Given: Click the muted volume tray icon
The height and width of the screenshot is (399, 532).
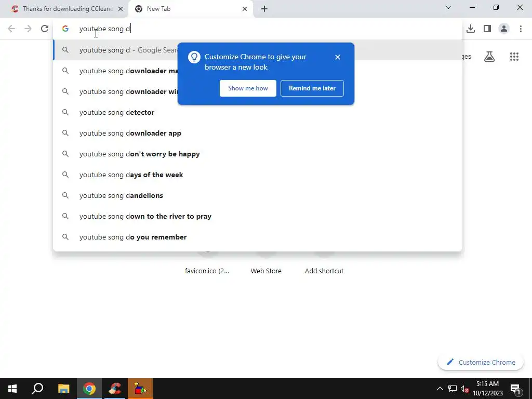Looking at the screenshot, I should pyautogui.click(x=464, y=389).
